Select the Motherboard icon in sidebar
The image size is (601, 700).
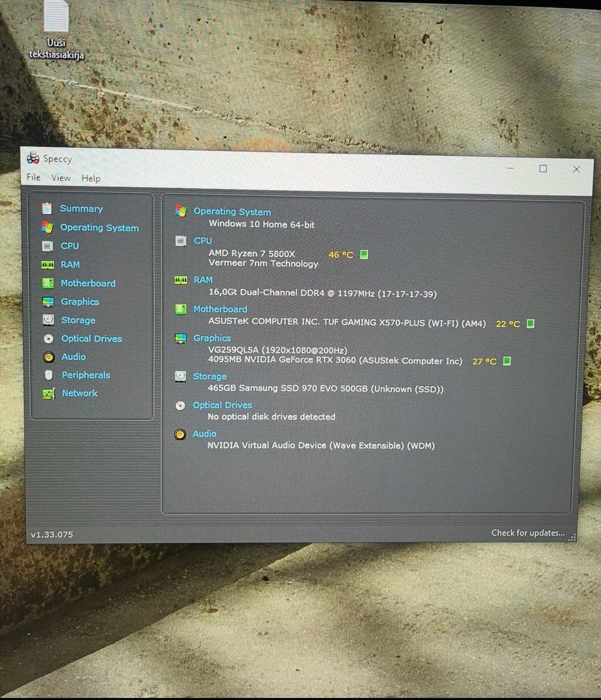click(48, 283)
